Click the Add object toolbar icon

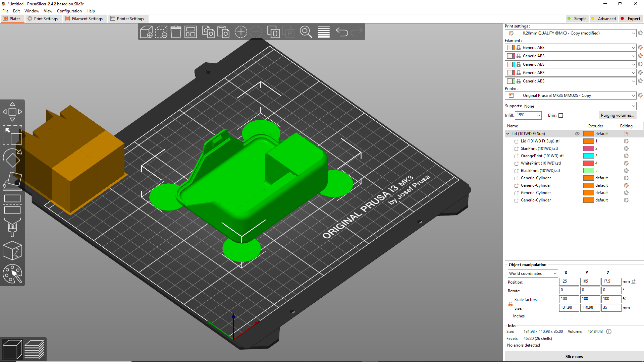(146, 32)
